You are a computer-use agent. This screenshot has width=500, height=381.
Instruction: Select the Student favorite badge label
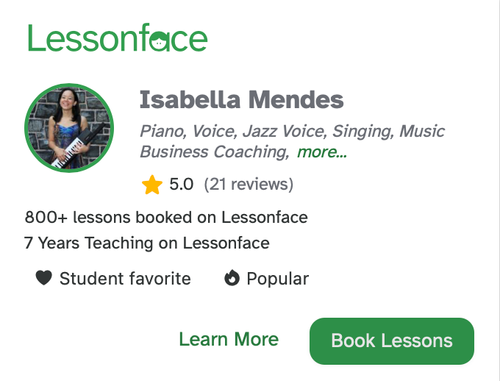click(x=125, y=278)
